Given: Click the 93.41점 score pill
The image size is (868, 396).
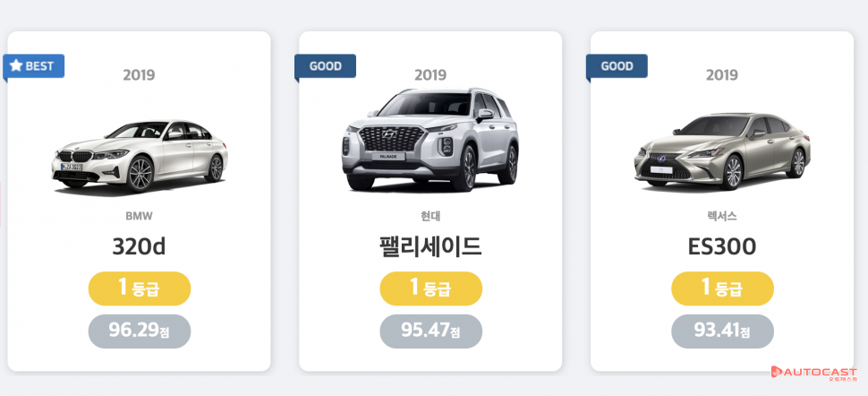Looking at the screenshot, I should pos(722,331).
